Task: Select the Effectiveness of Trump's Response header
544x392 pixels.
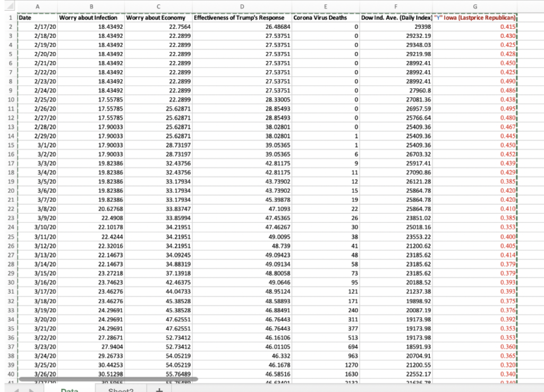Action: (242, 18)
